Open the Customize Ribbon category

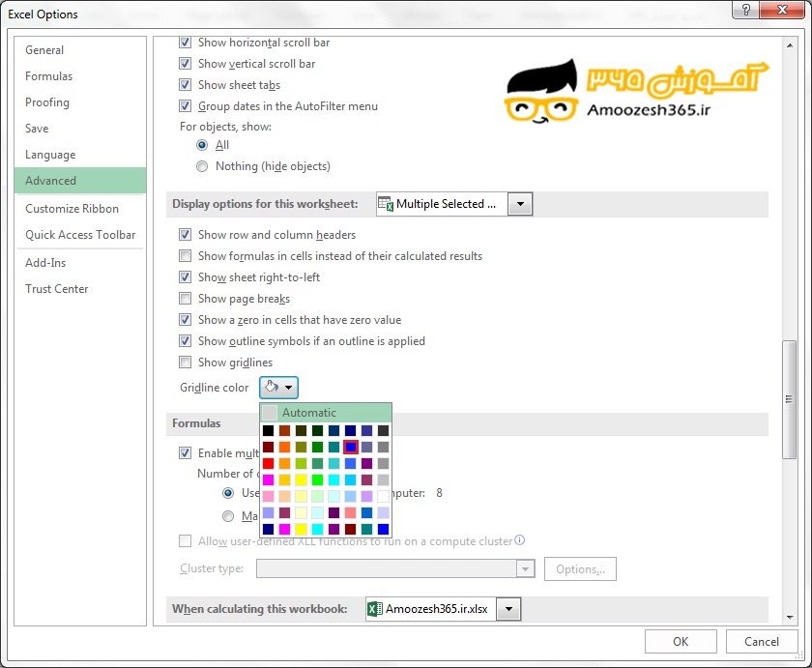coord(72,209)
